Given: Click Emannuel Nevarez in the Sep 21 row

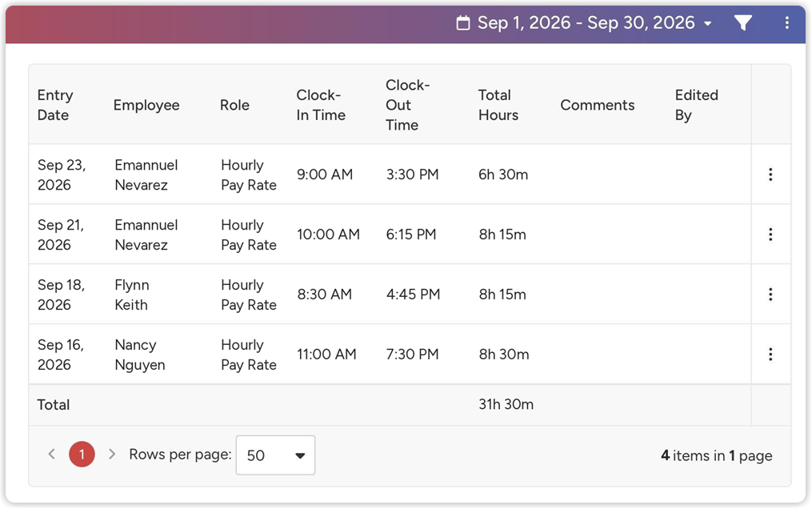Looking at the screenshot, I should [x=146, y=234].
